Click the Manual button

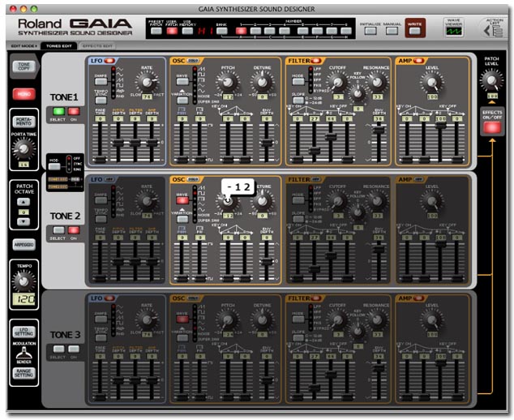[x=392, y=31]
